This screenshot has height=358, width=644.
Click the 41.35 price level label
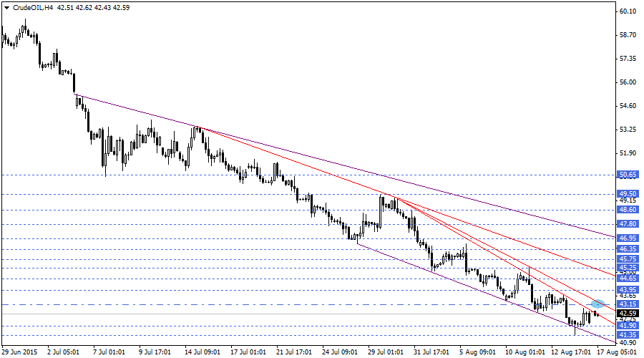[628, 335]
